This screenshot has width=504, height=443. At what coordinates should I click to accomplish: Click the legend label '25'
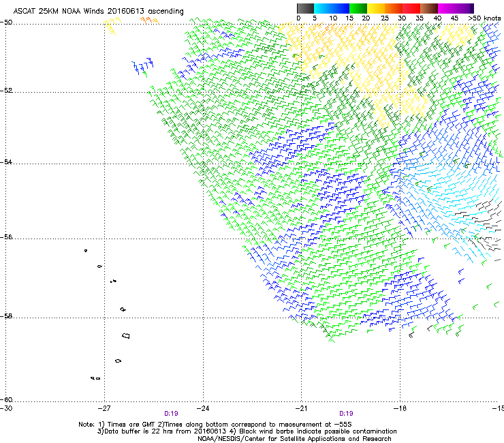(x=385, y=18)
